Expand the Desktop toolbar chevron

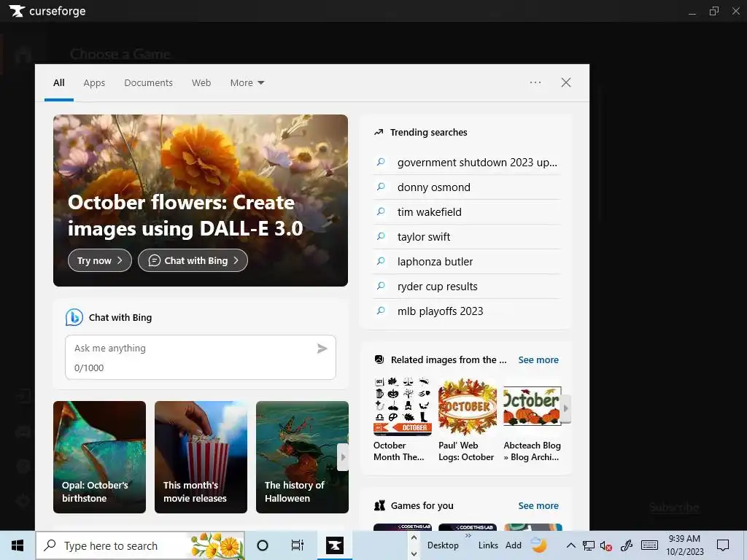[x=468, y=536]
